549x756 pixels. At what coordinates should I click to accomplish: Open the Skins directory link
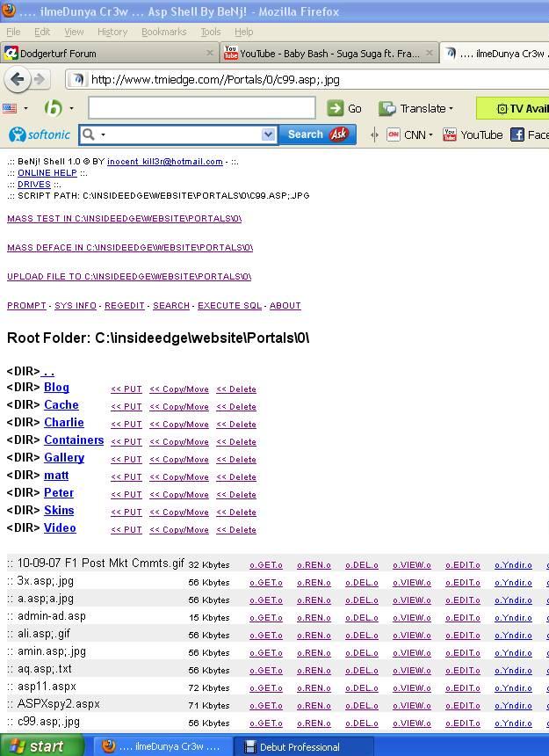[x=59, y=510]
